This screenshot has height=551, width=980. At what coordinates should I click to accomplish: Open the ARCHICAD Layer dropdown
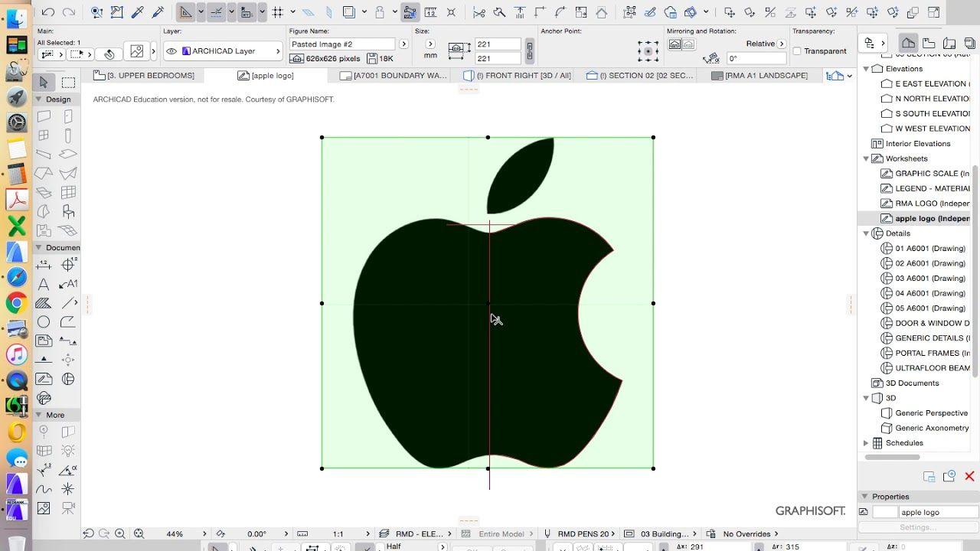click(x=224, y=51)
